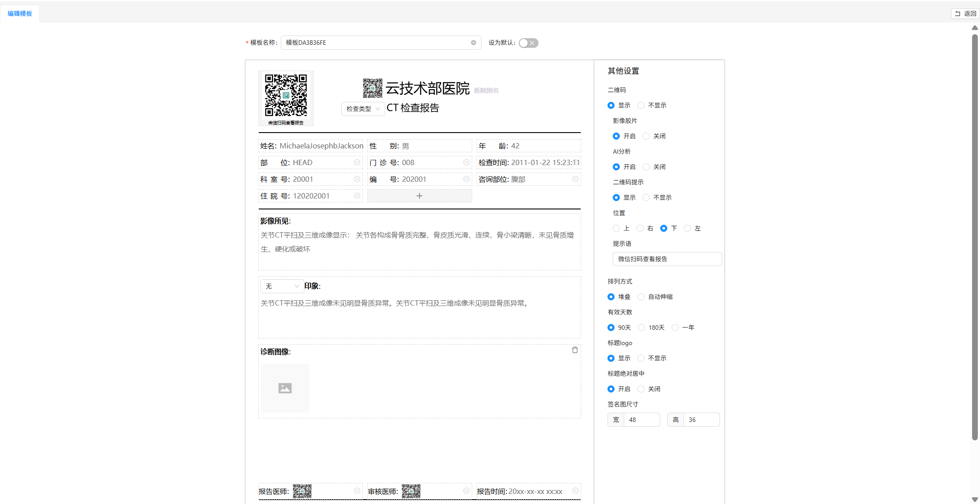Switch to the 编辑模板 tab
The image size is (980, 504).
19,14
